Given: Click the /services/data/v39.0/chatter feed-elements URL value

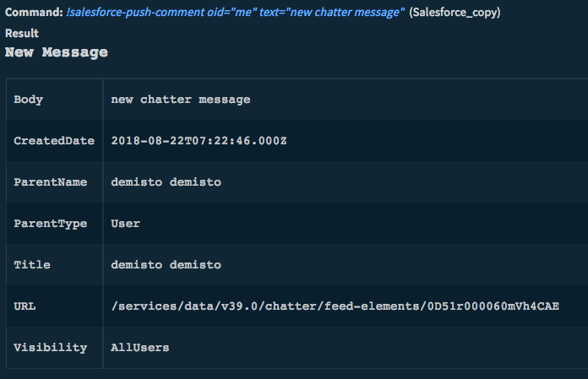Looking at the screenshot, I should pyautogui.click(x=335, y=306).
